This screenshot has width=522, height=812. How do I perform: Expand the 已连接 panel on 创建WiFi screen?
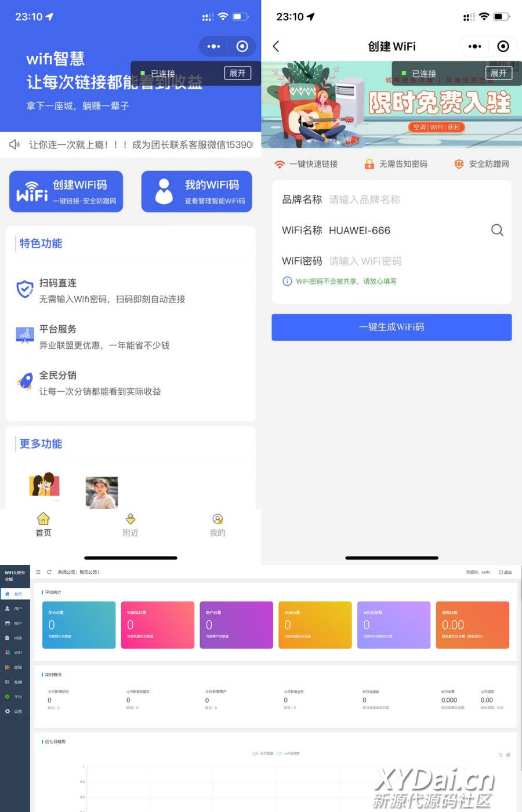point(498,73)
